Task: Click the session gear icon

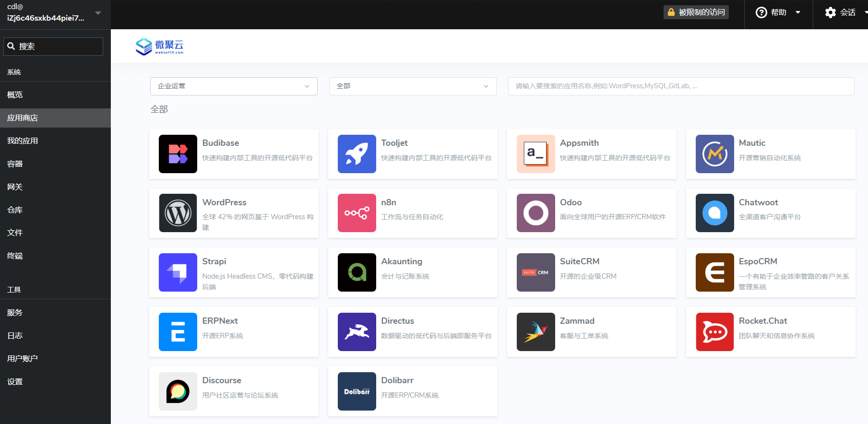Action: tap(831, 12)
